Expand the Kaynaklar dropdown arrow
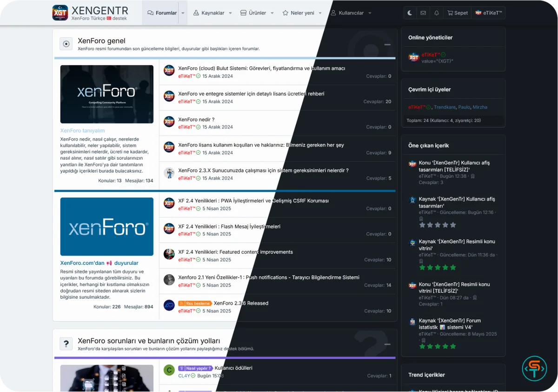The width and height of the screenshot is (558, 392). click(230, 13)
